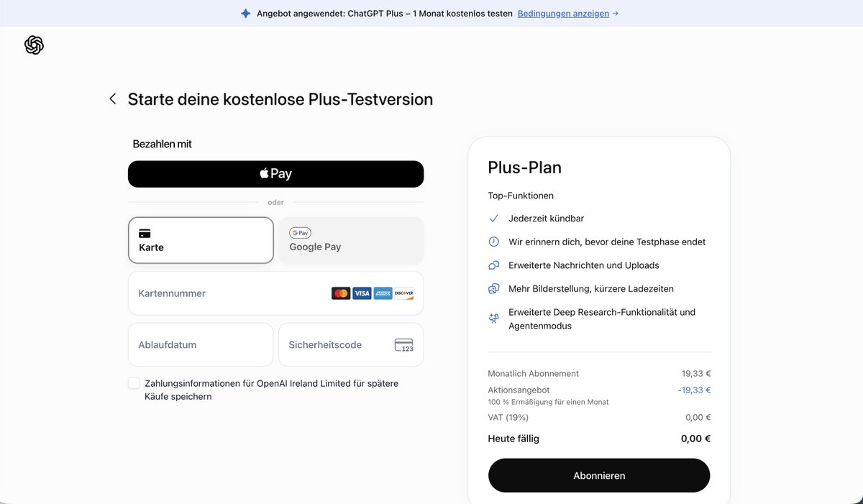Click the G Pay logo badge
Screen dimensions: 863x504
[x=300, y=233]
